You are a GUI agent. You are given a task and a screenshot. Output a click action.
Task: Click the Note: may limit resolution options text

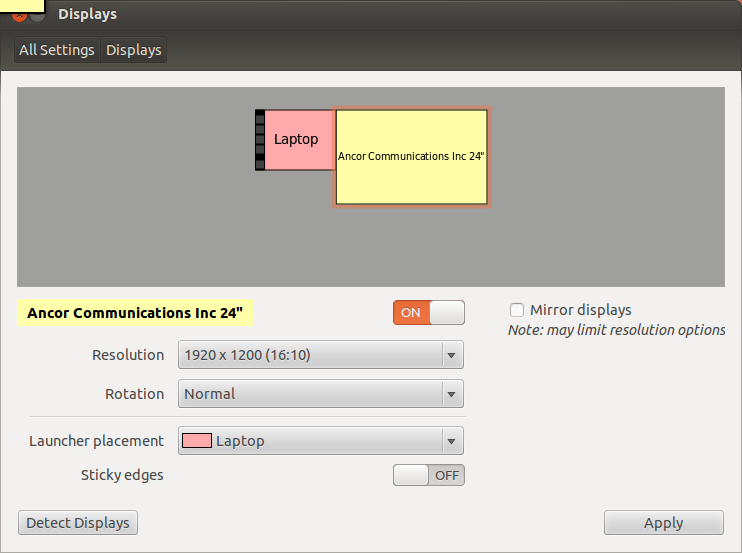pos(617,330)
